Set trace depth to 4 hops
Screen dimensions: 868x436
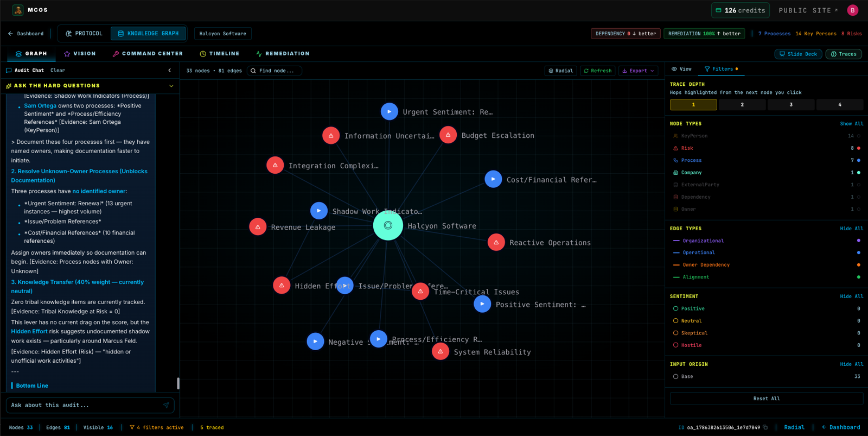[840, 105]
